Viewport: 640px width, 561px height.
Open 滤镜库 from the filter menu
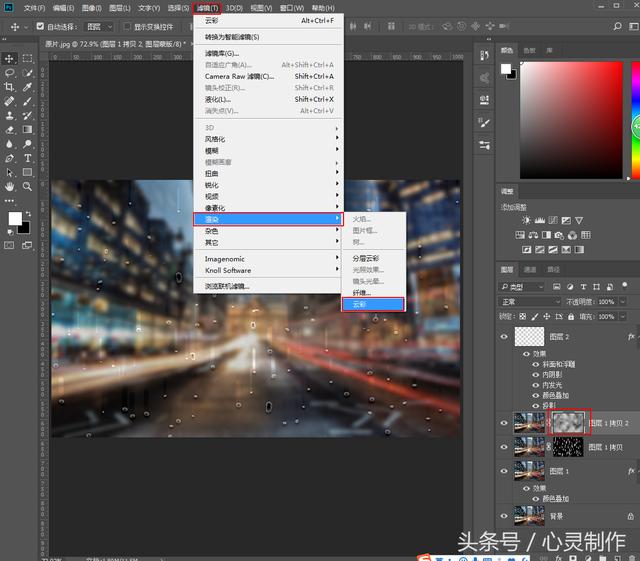[222, 53]
